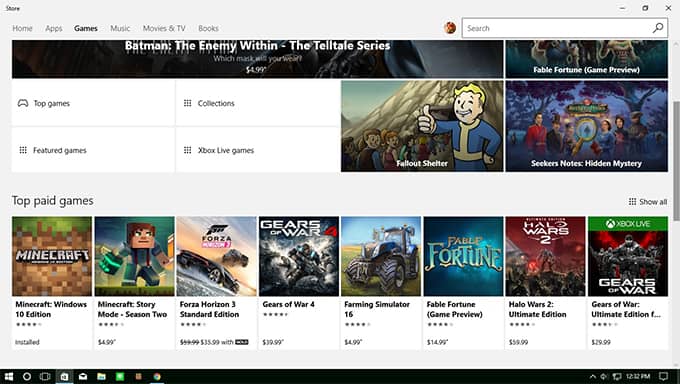Viewport: 680px width, 384px height.
Task: Click the Cortana circle icon
Action: click(x=27, y=376)
